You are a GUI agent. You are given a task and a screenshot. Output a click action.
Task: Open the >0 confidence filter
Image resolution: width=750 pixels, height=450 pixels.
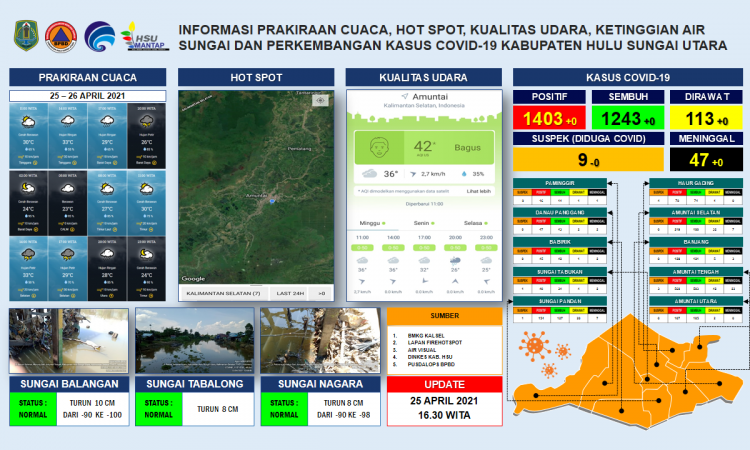[x=321, y=293]
